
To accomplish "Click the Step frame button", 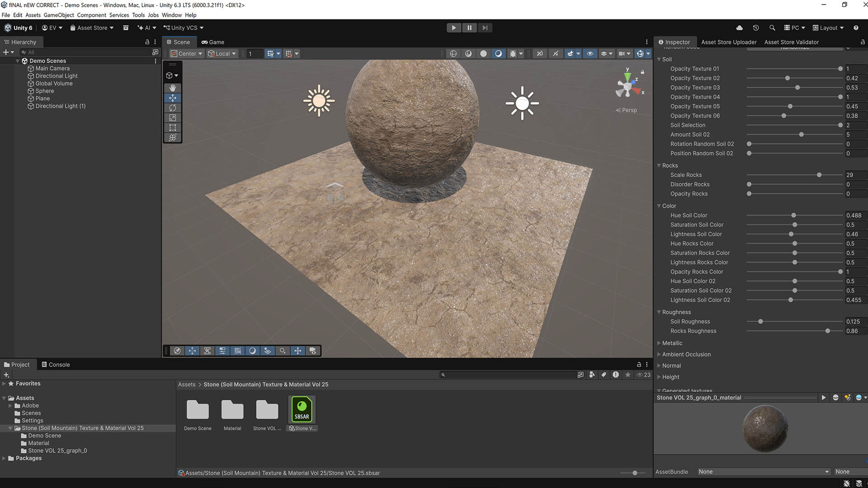I will click(x=485, y=28).
